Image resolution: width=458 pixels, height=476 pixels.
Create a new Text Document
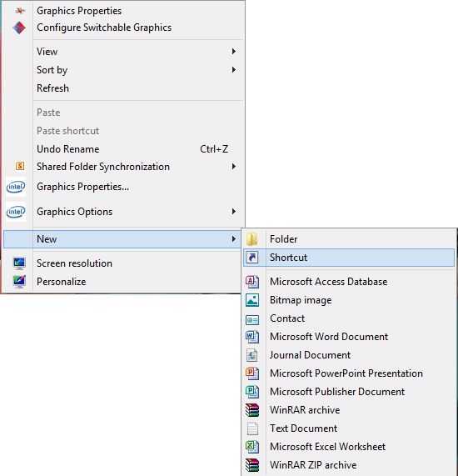[349, 428]
